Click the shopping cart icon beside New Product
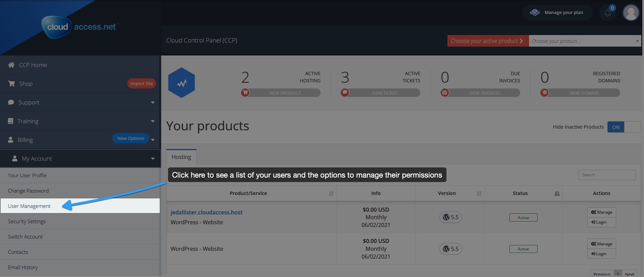 tap(245, 93)
